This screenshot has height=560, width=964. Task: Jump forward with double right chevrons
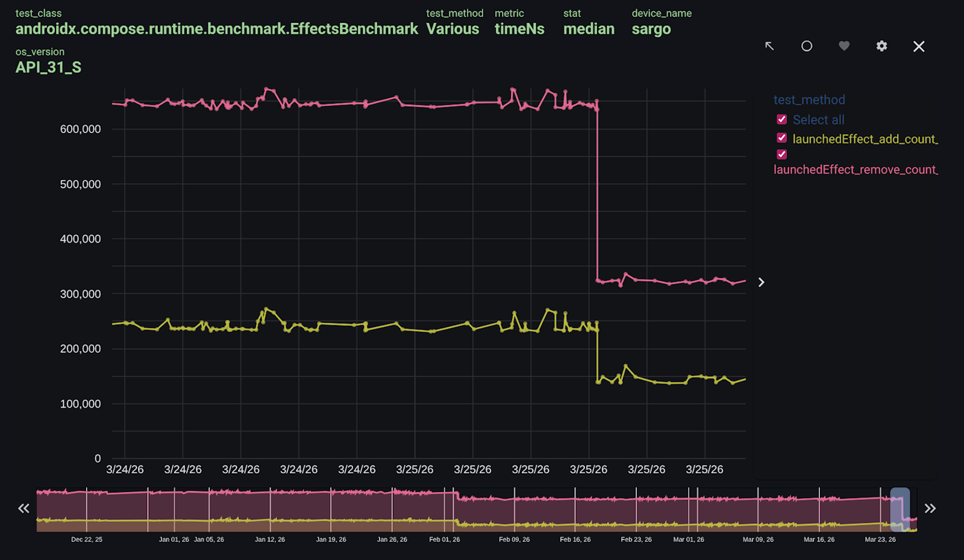point(930,508)
